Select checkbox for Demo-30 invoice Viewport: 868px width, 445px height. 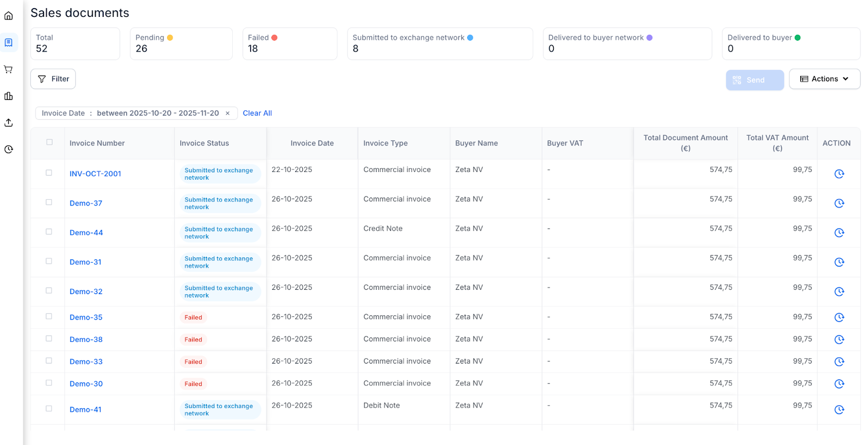coord(49,383)
